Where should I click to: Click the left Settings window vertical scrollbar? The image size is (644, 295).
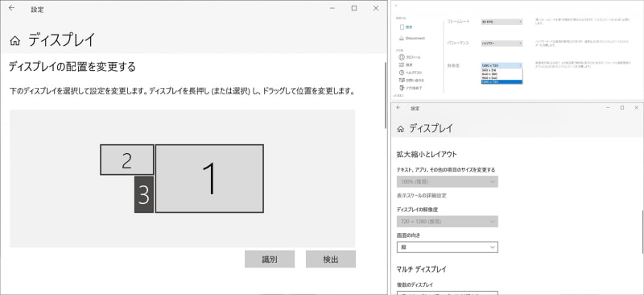tap(386, 95)
